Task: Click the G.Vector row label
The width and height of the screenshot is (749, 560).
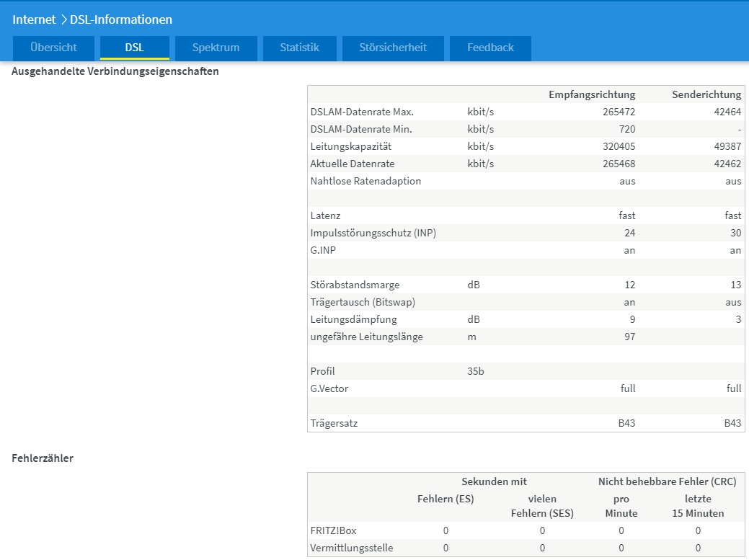Action: pyautogui.click(x=329, y=388)
